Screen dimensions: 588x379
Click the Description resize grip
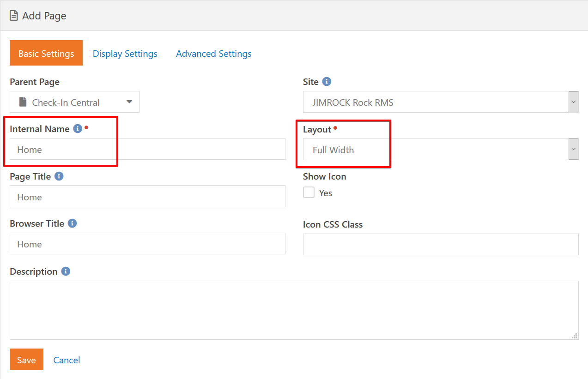pyautogui.click(x=575, y=336)
